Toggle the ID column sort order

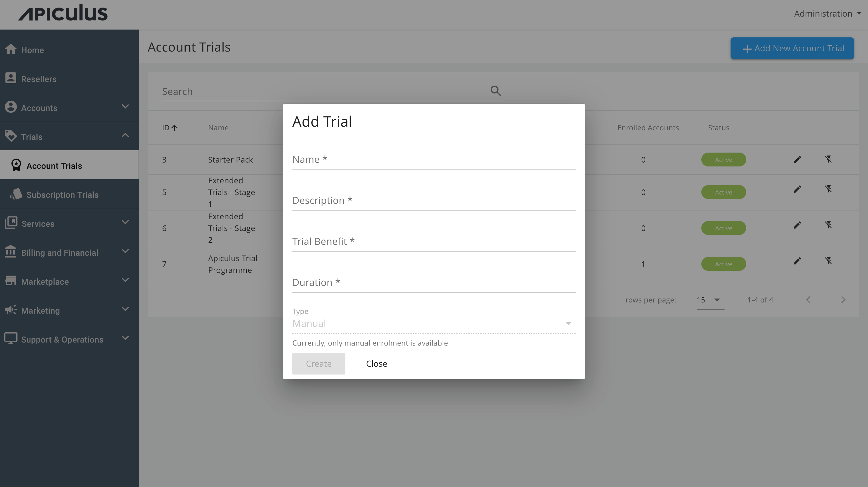pyautogui.click(x=169, y=128)
